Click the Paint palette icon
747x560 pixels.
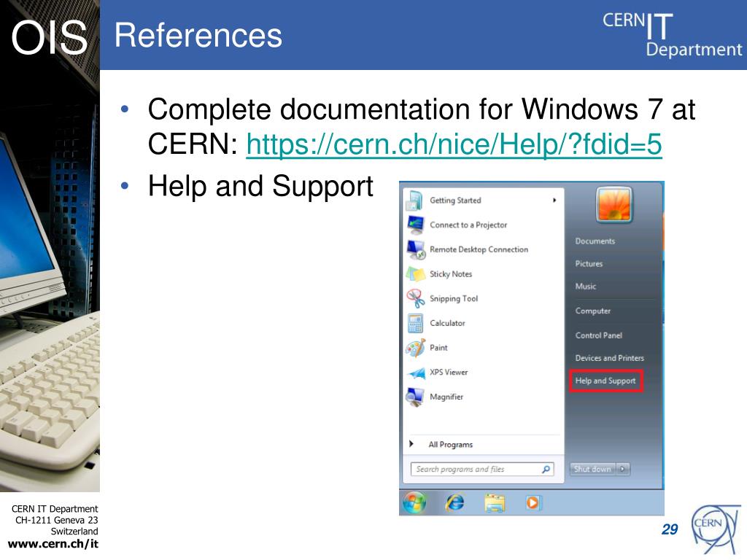tap(415, 348)
